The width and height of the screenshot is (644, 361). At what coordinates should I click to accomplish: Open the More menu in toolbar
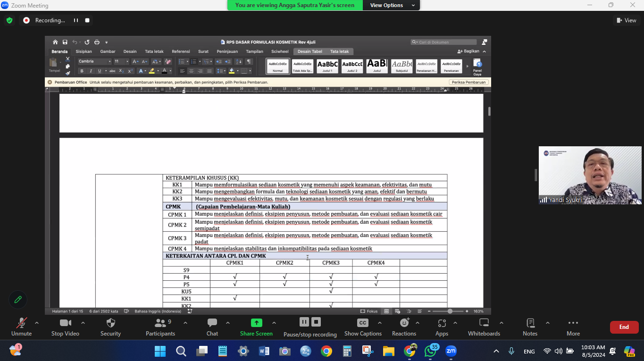(x=573, y=323)
